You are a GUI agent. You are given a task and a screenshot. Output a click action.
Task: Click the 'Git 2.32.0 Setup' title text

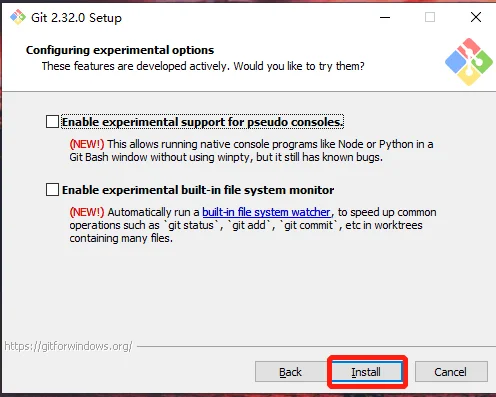76,18
